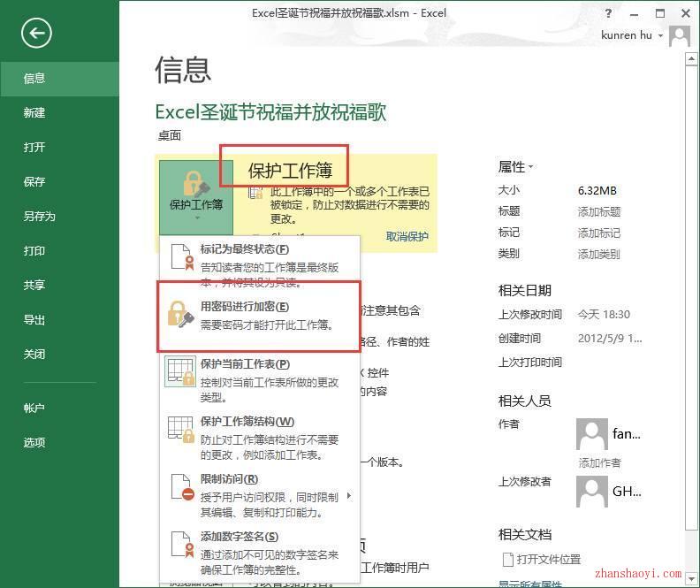Click the author fan... avatar picture
700x588 pixels.
click(592, 434)
